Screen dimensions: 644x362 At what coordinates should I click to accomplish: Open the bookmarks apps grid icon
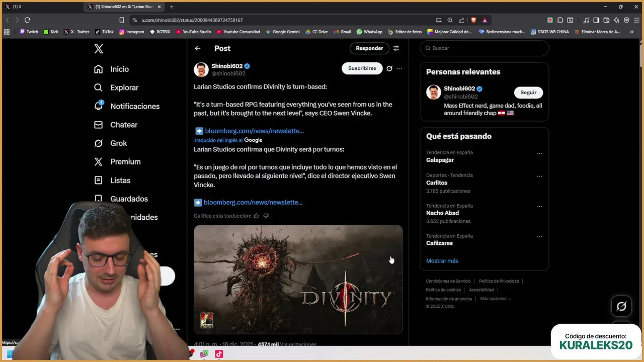click(x=7, y=32)
